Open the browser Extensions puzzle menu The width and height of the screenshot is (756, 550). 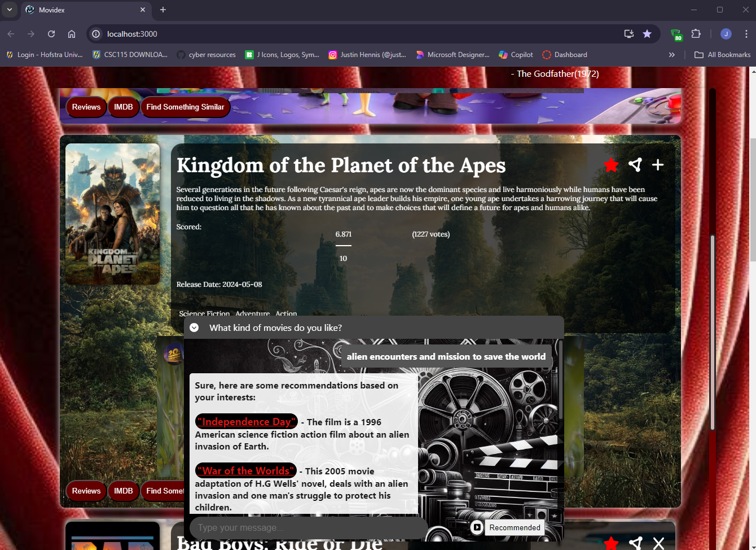[696, 34]
